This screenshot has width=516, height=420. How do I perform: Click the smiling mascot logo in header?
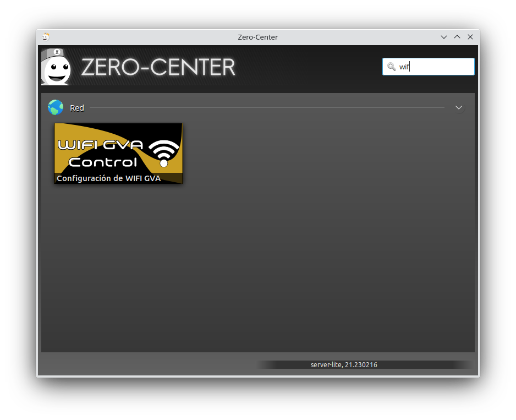(56, 68)
